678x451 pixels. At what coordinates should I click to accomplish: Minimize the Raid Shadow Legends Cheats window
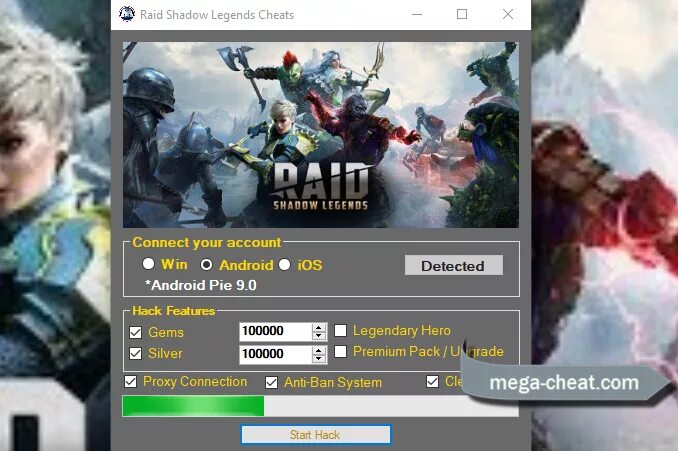(417, 14)
